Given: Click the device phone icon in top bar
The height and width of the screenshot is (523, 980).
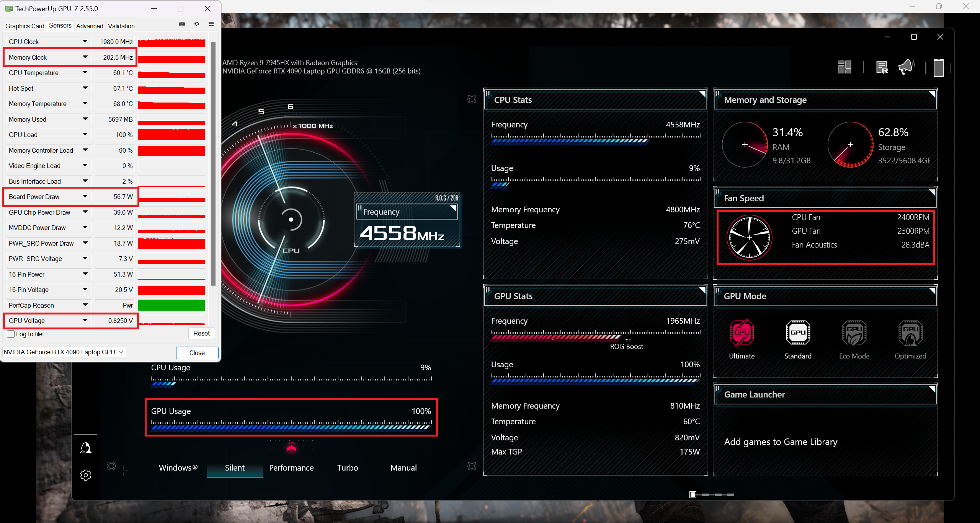Looking at the screenshot, I should 939,68.
